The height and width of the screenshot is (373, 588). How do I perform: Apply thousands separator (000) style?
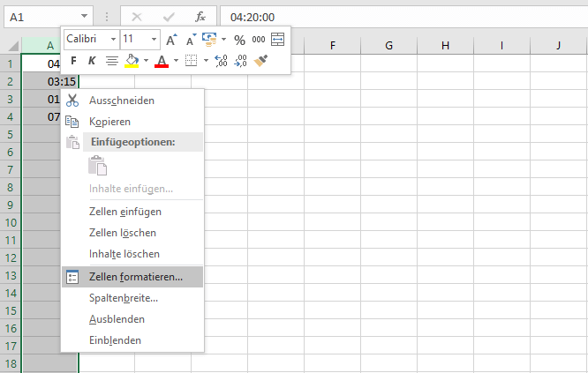[x=259, y=40]
